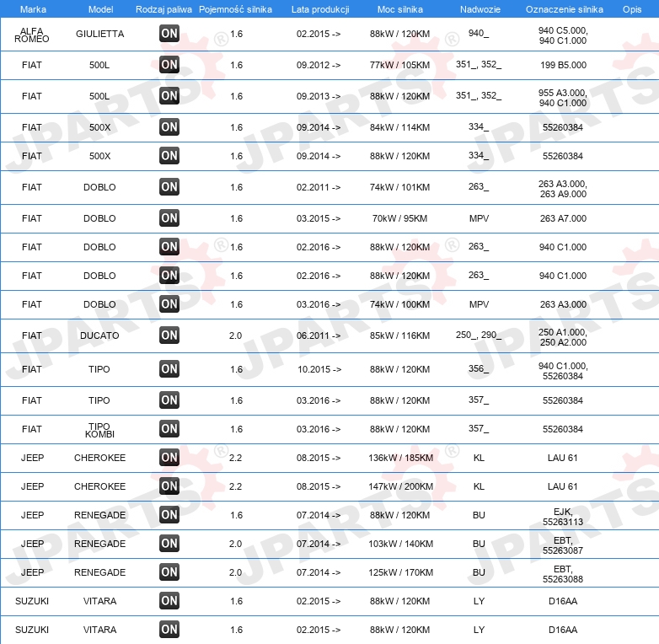Click the ON icon in Cherokee 147kW row
This screenshot has width=659, height=644.
pos(169,486)
